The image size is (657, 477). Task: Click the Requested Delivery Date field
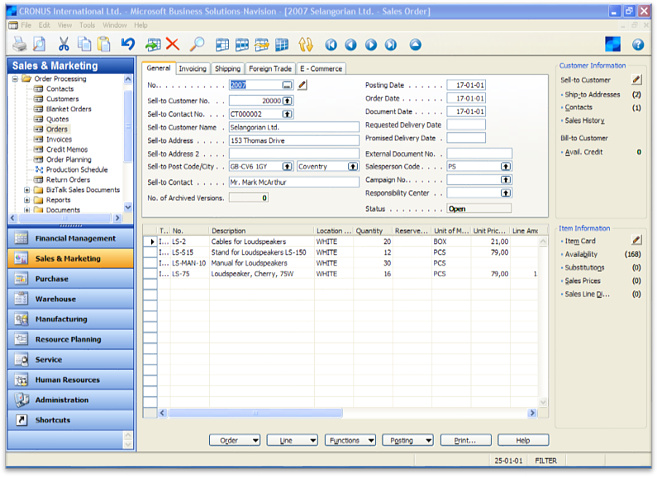point(466,124)
